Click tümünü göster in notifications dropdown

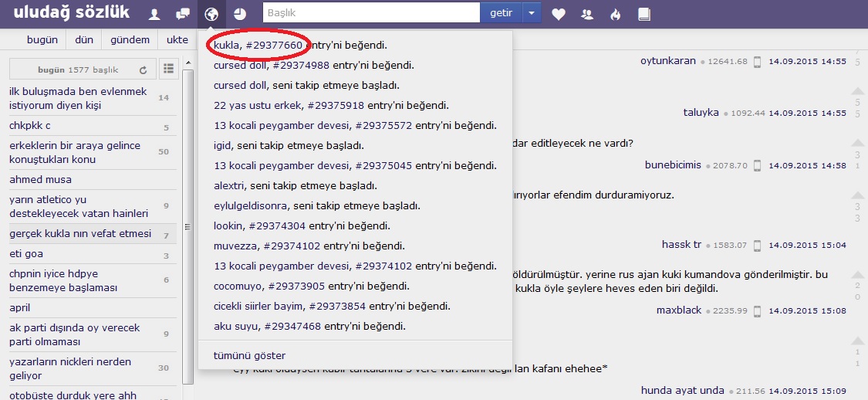tap(250, 356)
